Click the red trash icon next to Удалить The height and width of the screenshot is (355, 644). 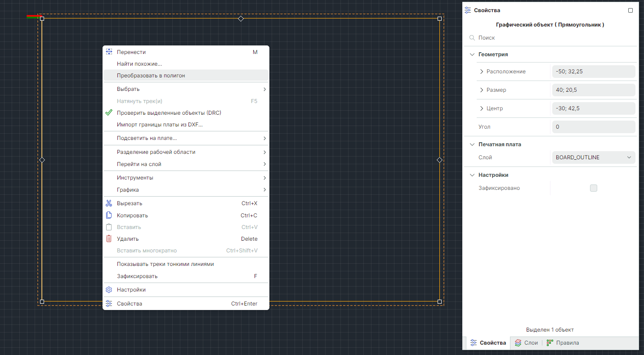[109, 239]
